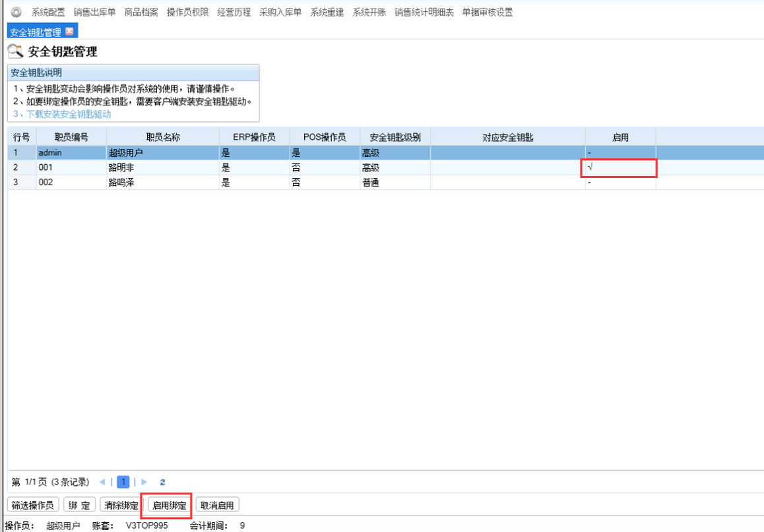Viewport: 764px width, 532px height.
Task: Toggle the 启用 checkmark cell for 路明非
Action: (619, 168)
